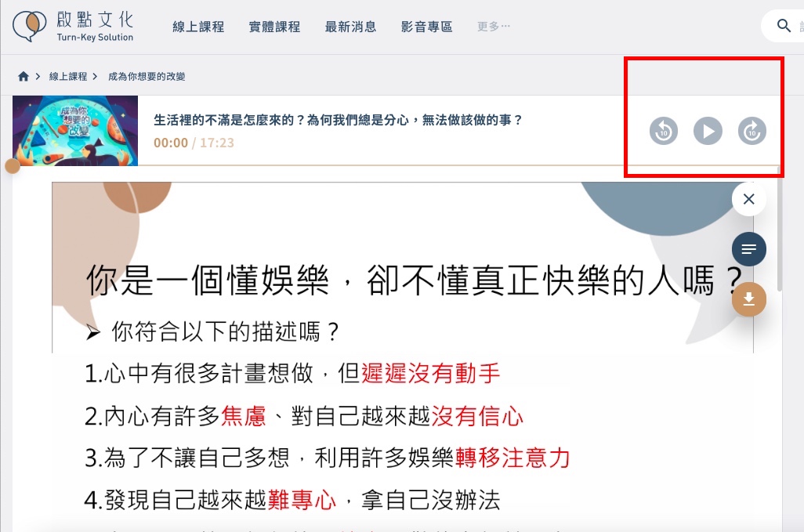Play the audio lesson
The width and height of the screenshot is (804, 532).
pyautogui.click(x=708, y=131)
